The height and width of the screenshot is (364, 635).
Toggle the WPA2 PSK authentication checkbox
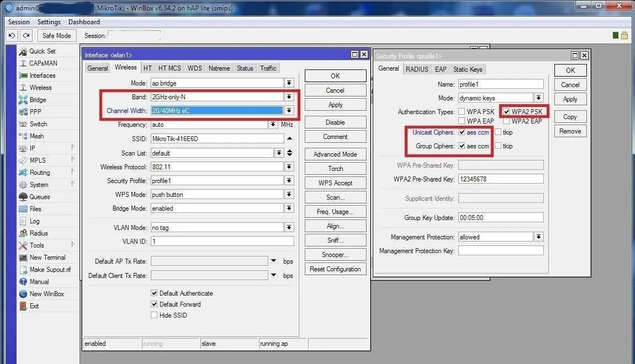(507, 111)
